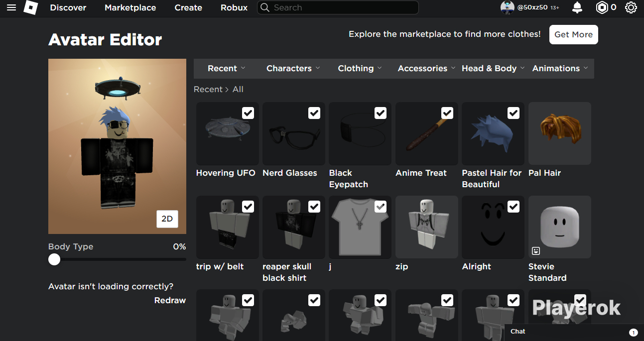Click the Roblox logo icon

pyautogui.click(x=31, y=7)
